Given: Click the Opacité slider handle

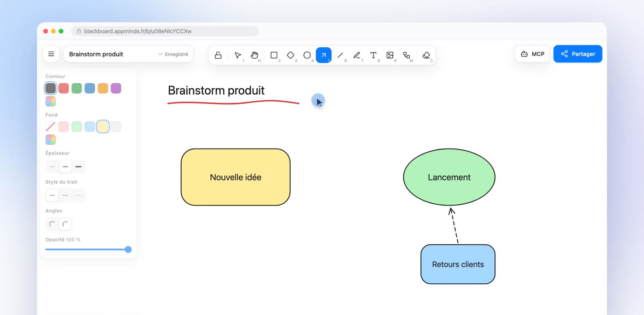Looking at the screenshot, I should (128, 249).
